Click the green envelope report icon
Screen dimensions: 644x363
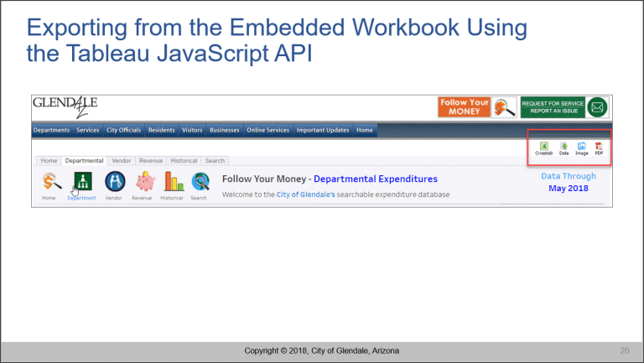tap(597, 107)
